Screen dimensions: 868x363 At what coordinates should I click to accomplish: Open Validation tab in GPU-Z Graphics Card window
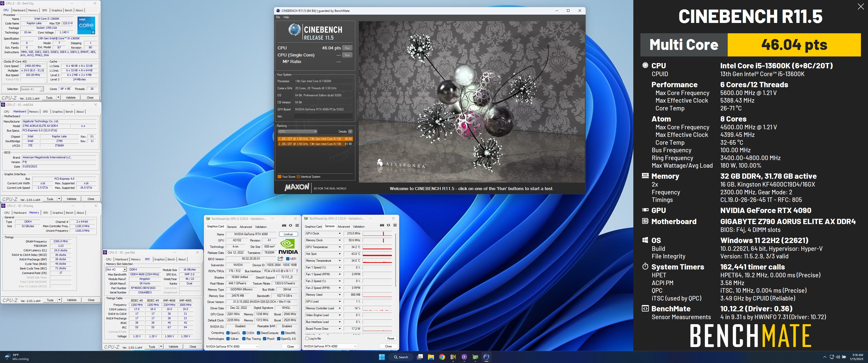pyautogui.click(x=260, y=227)
